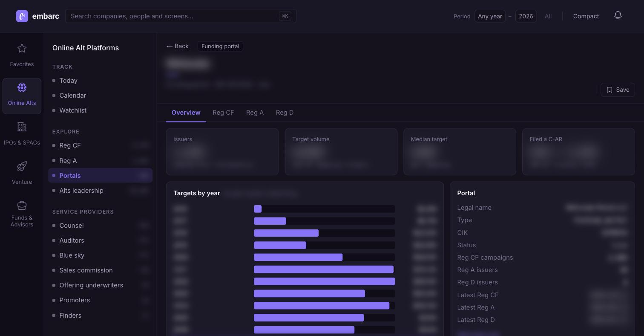Open Sales commission in sidebar
This screenshot has width=644, height=336.
[x=100, y=270]
